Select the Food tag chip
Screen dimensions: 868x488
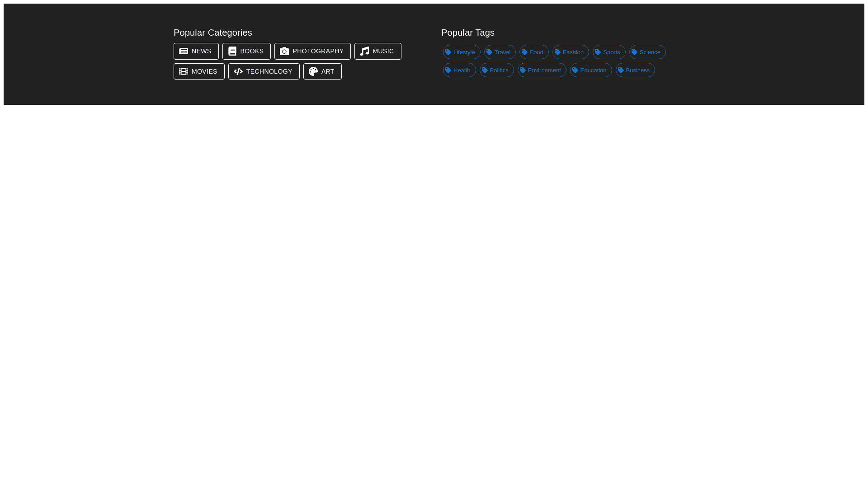(534, 52)
